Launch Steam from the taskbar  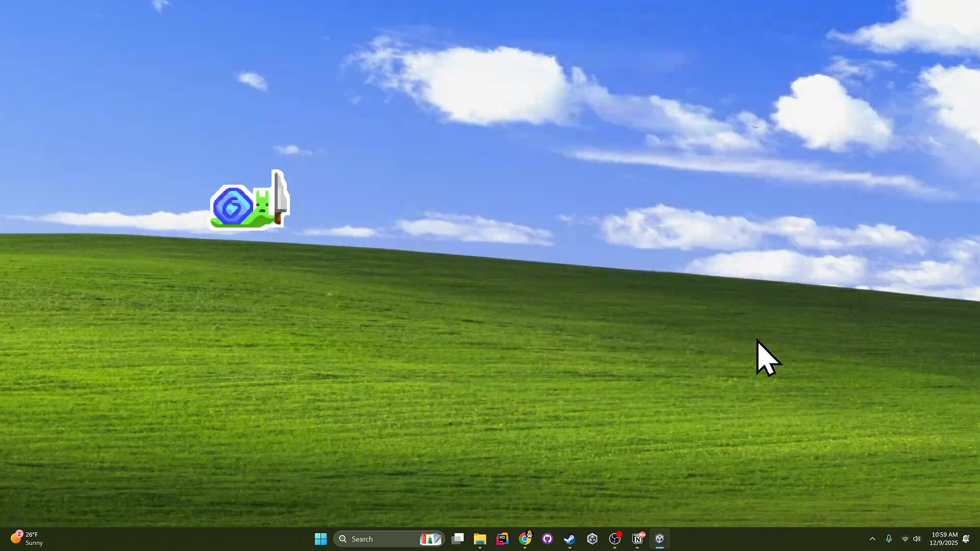coord(570,539)
